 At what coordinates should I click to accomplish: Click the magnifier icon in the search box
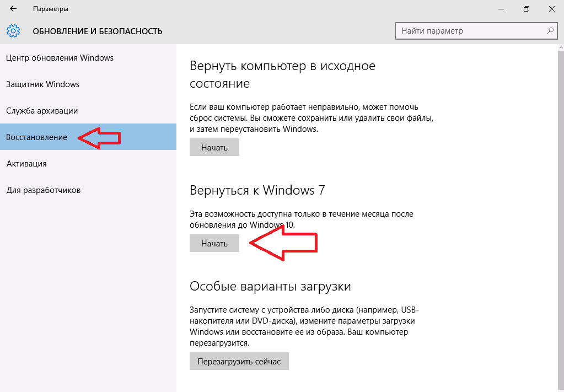[550, 31]
